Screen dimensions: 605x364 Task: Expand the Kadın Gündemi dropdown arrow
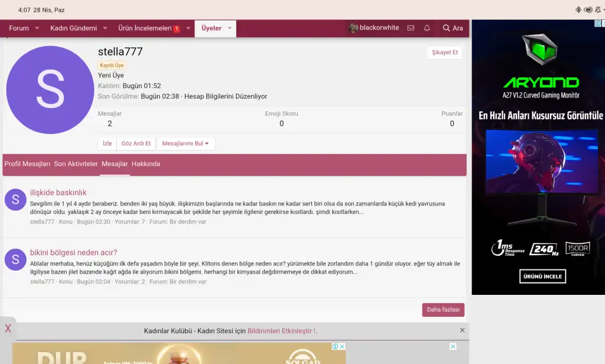[105, 28]
